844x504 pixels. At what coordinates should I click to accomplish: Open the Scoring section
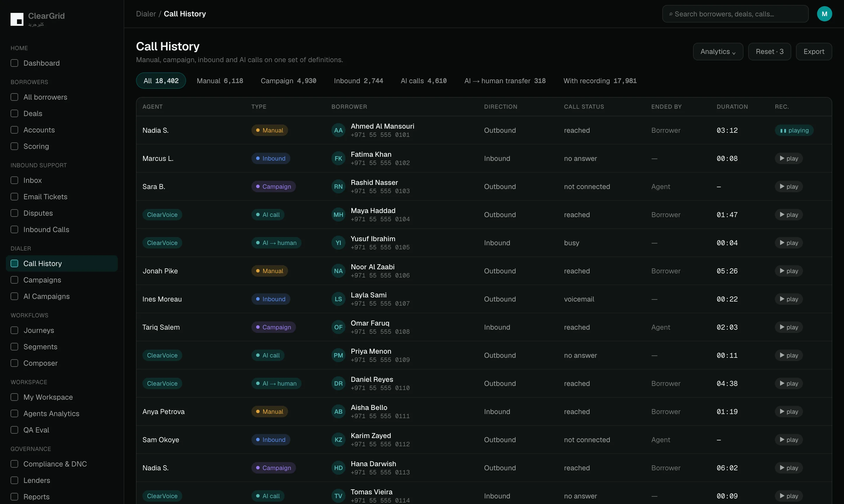click(62, 147)
